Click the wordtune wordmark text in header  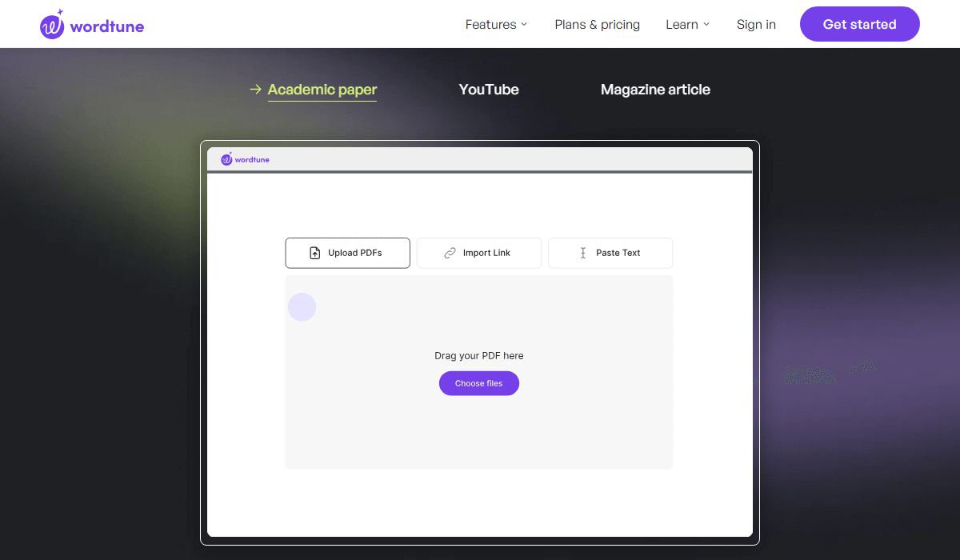(107, 26)
